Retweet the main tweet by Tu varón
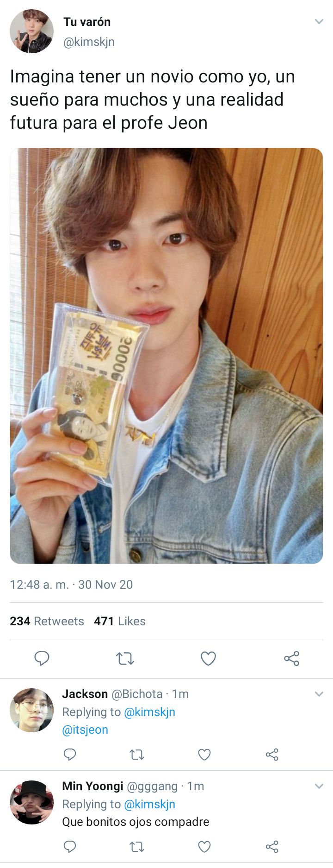The height and width of the screenshot is (868, 333). tap(125, 658)
